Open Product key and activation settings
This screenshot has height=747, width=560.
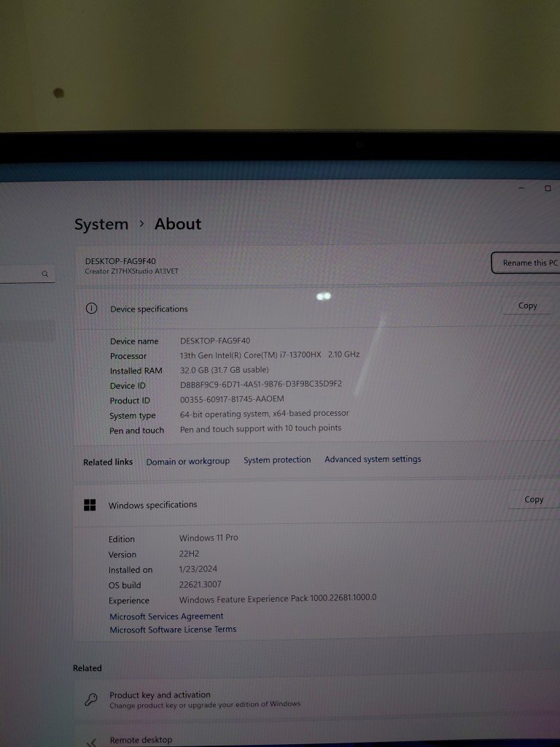pos(160,695)
